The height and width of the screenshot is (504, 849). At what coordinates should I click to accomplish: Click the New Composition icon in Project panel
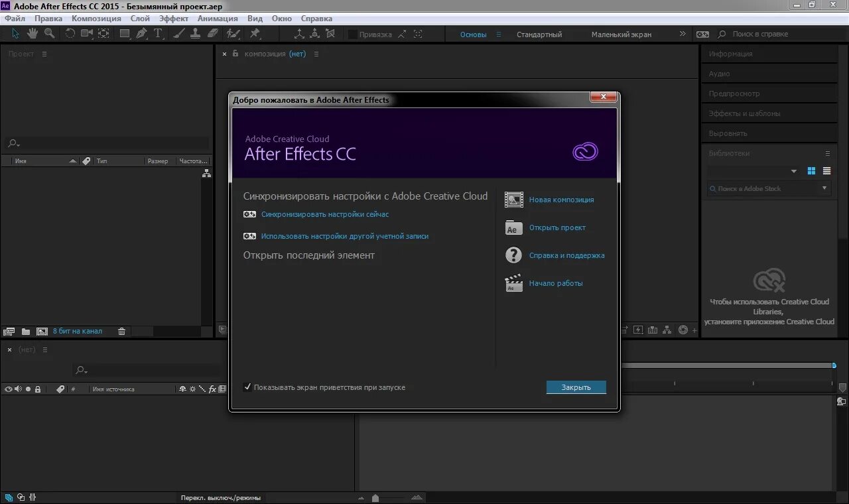click(42, 332)
